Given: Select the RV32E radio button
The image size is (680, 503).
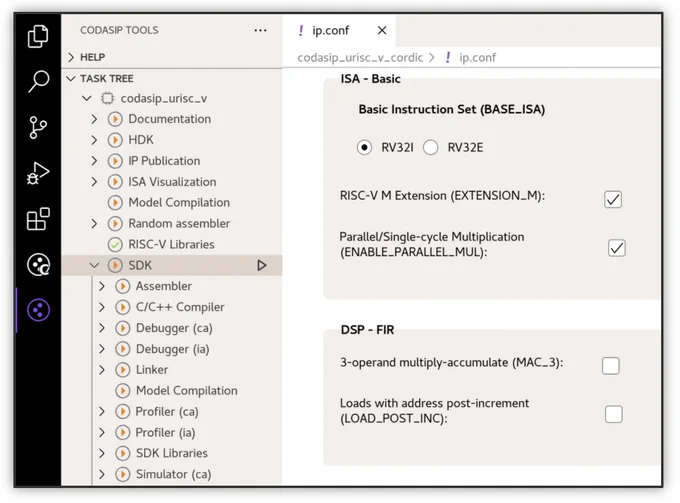Looking at the screenshot, I should 431,148.
